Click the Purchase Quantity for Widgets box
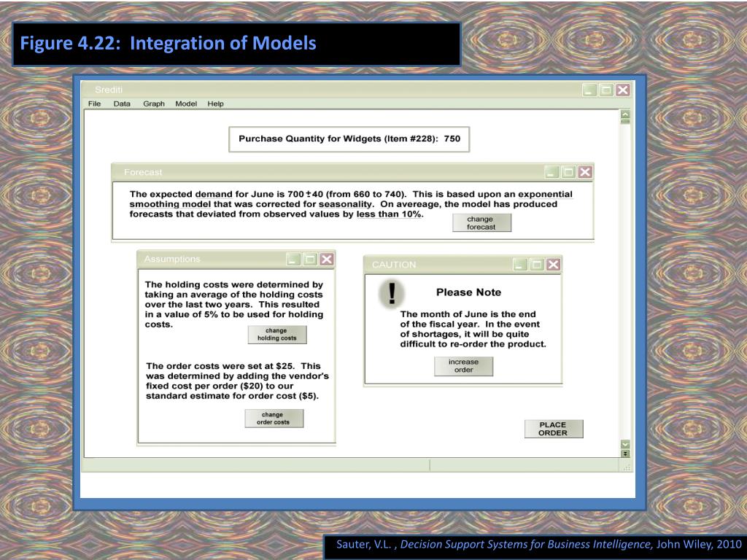 point(349,139)
